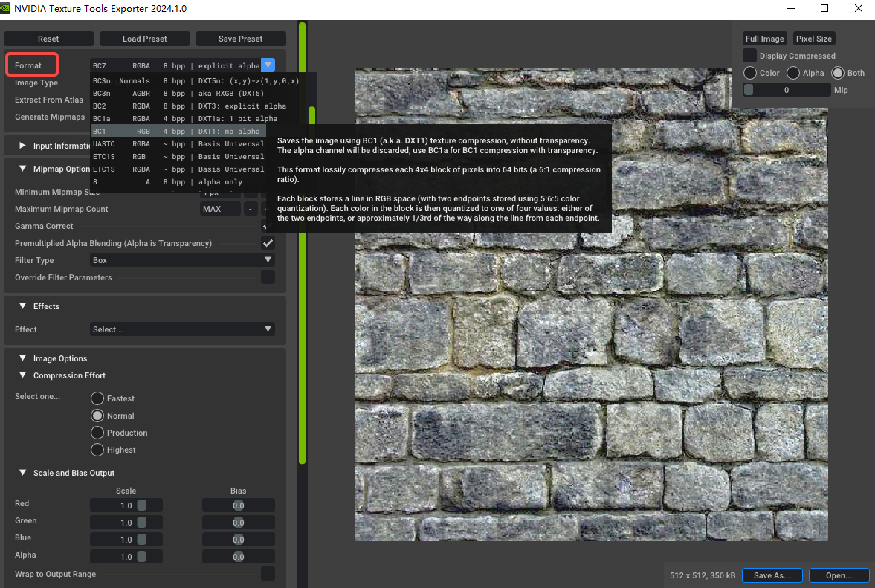Expand the Input Information section
Screen dimensions: 875x588
pos(23,146)
